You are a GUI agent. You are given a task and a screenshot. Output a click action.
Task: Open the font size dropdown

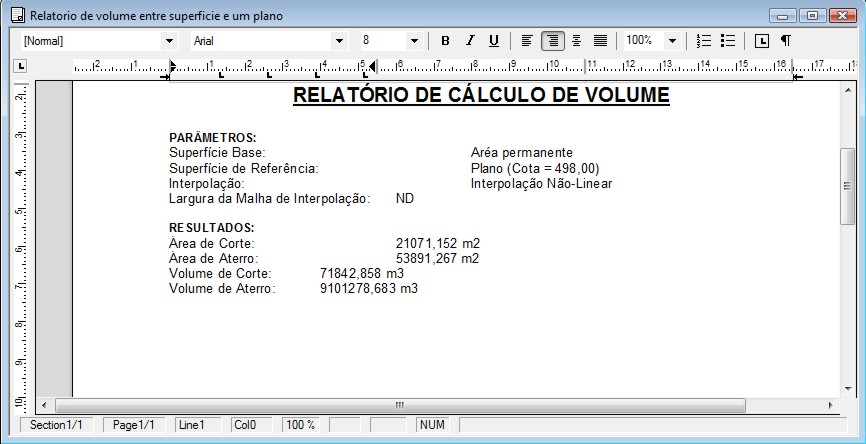pos(413,41)
